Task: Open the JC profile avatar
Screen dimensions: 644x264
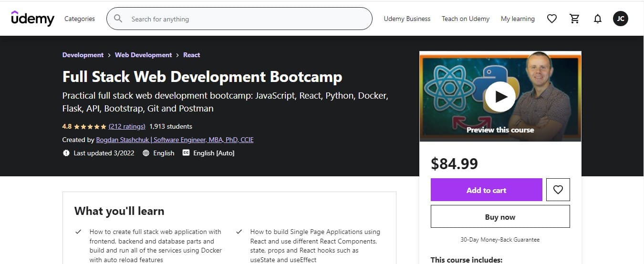Action: point(621,19)
